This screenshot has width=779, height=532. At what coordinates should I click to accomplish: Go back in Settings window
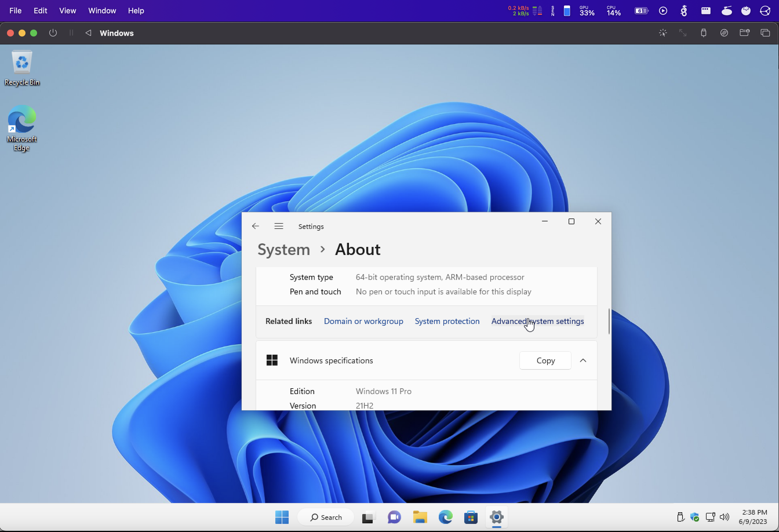(255, 226)
